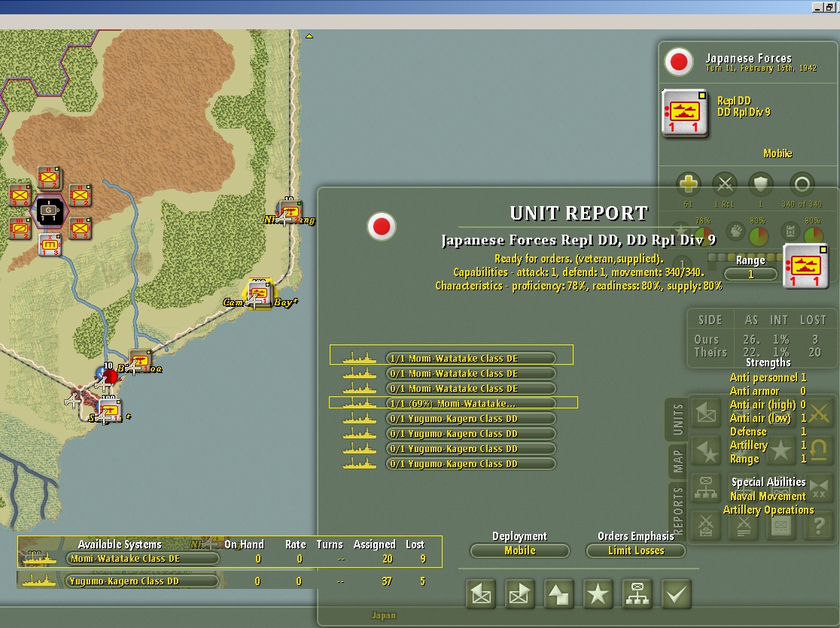This screenshot has height=628, width=840.
Task: Click 'Momi-Watatake Class DE' under Available Systems
Action: click(x=143, y=558)
